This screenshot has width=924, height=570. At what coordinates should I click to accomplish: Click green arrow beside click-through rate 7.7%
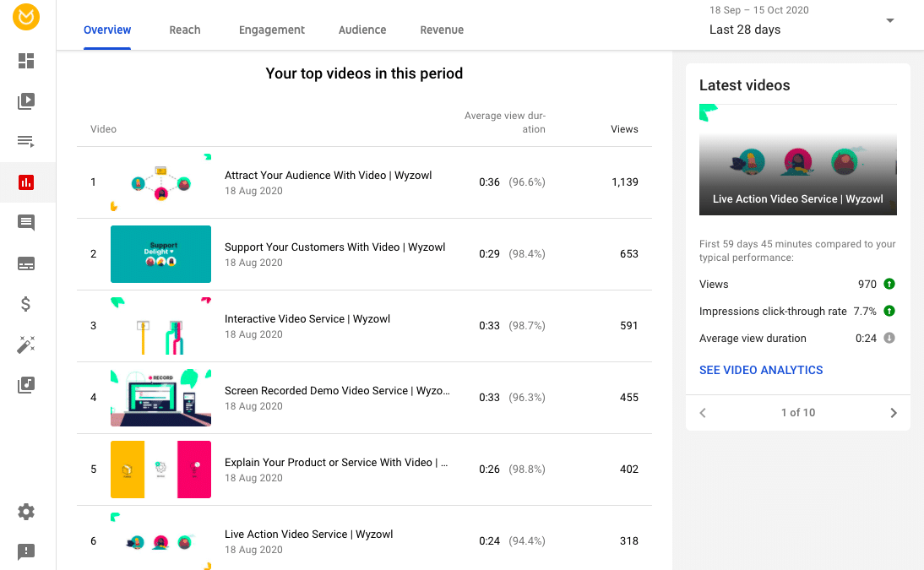pos(889,312)
